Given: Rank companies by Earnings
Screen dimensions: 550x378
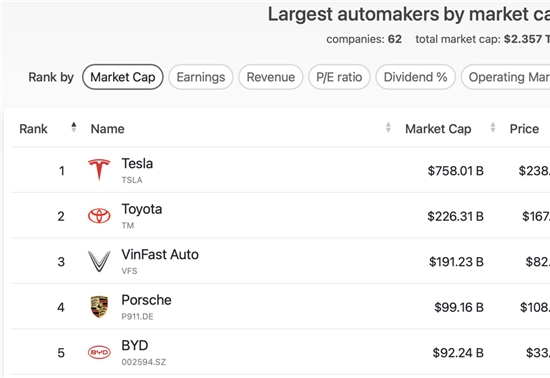Looking at the screenshot, I should 201,77.
